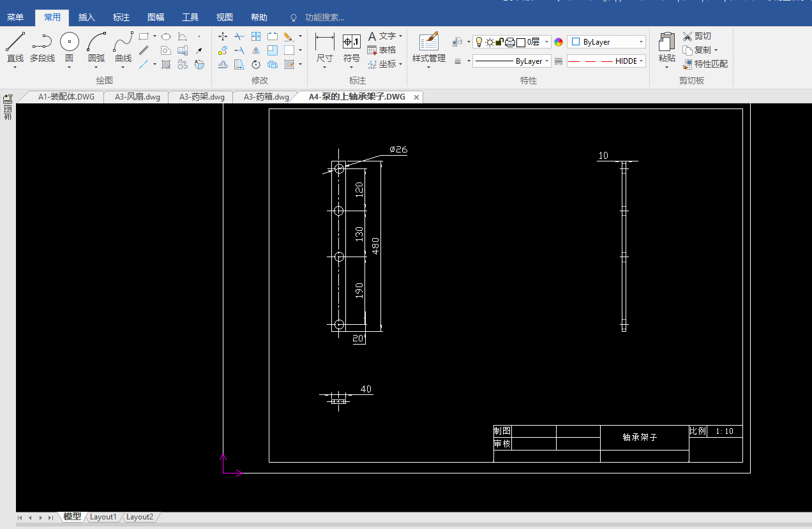Choose the ellipse drawing tool
Screen dimensions: 812x529
pos(166,36)
